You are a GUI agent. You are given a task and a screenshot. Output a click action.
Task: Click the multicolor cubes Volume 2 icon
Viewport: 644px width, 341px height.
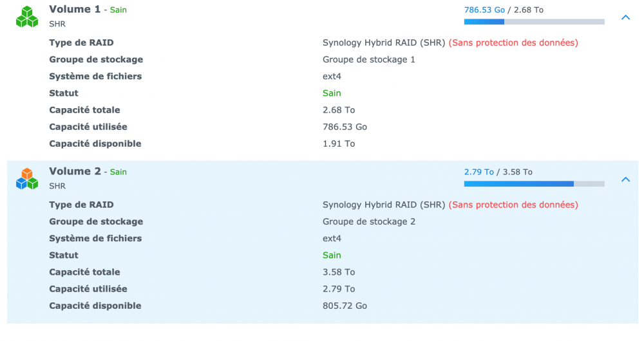27,179
